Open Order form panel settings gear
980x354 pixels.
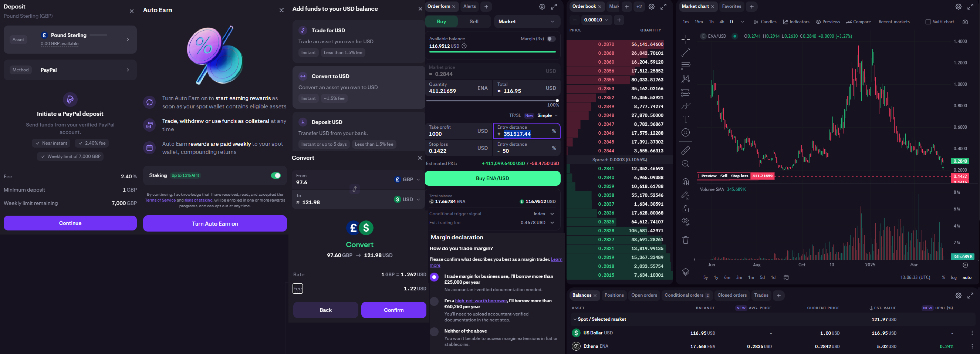[x=542, y=6]
